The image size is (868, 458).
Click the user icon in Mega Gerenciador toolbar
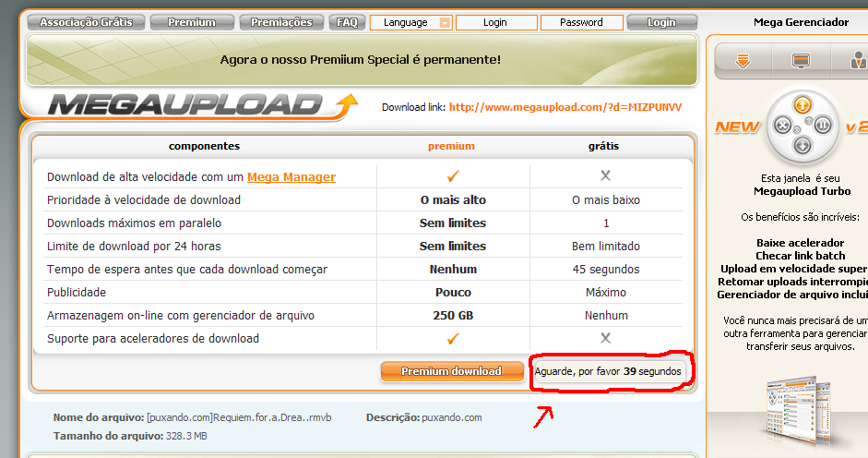[x=858, y=60]
